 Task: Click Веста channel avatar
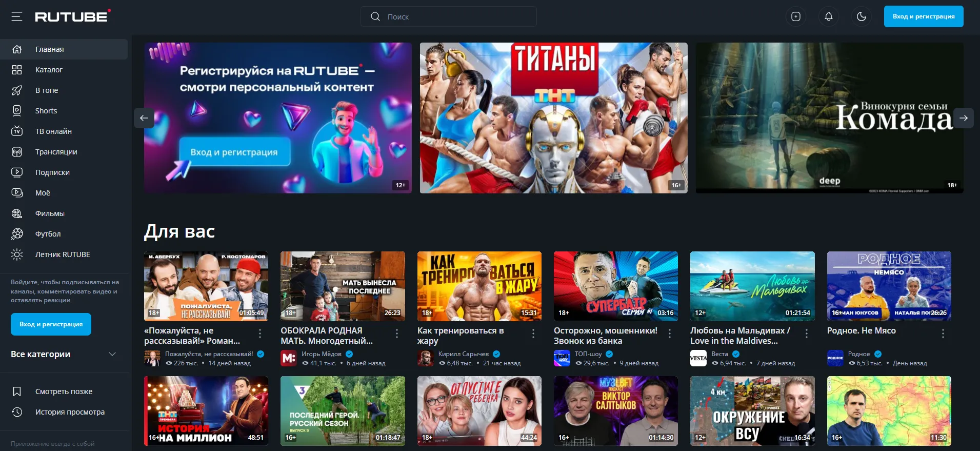(x=698, y=358)
